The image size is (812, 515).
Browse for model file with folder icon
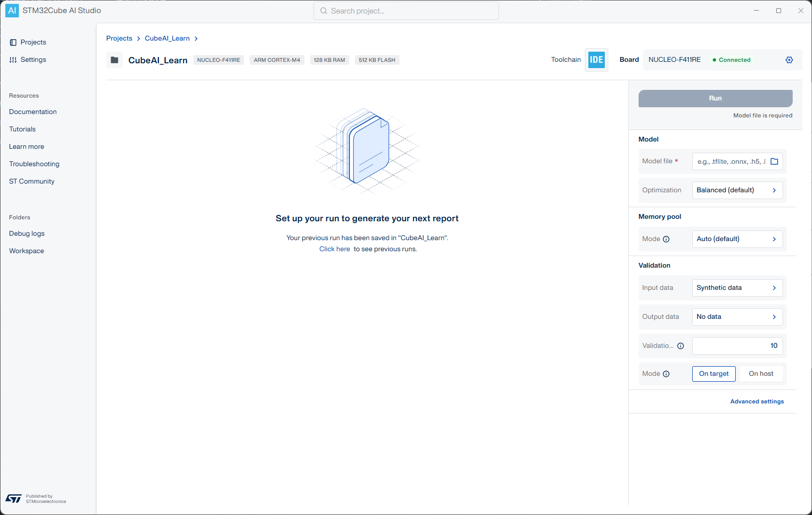[774, 161]
